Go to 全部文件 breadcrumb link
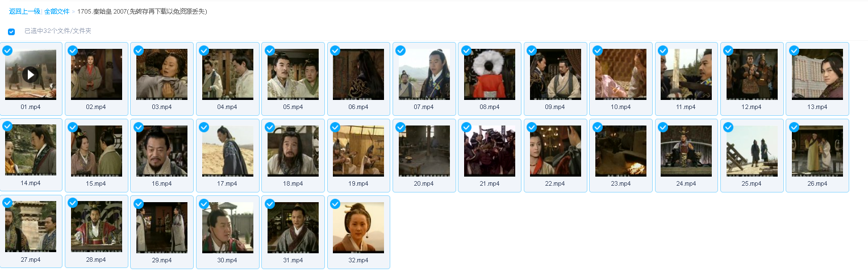The image size is (868, 272). pos(57,11)
